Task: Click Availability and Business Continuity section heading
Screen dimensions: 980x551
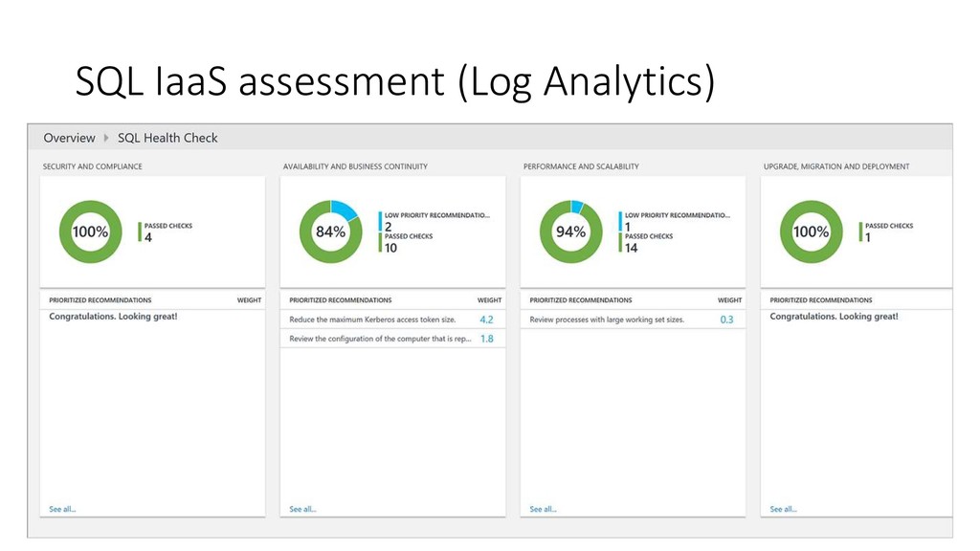Action: coord(355,166)
